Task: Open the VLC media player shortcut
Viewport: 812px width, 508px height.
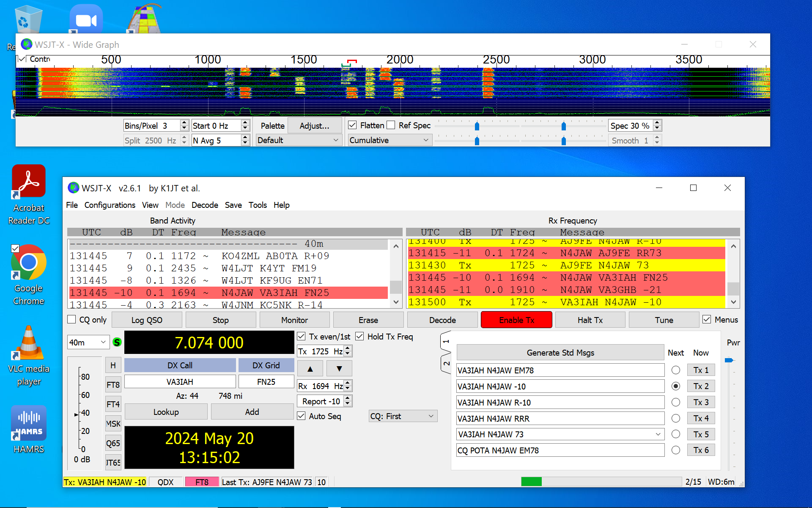Action: (x=29, y=356)
